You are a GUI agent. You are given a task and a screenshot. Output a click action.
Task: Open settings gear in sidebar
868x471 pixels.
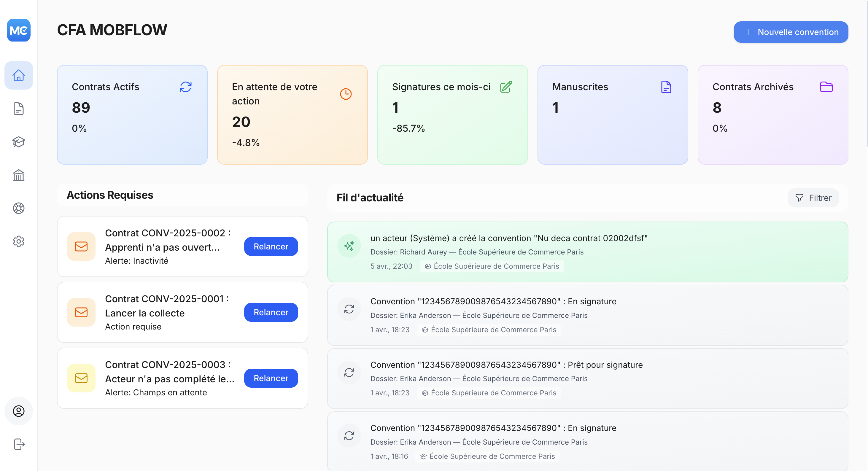pyautogui.click(x=18, y=241)
